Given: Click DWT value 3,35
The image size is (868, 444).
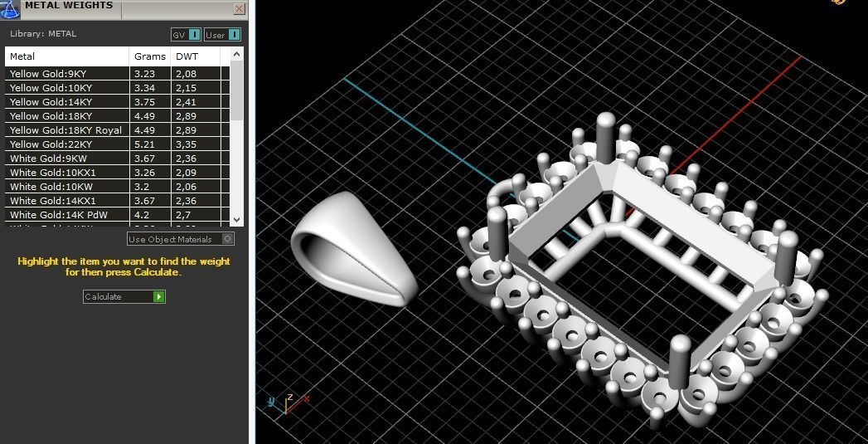Looking at the screenshot, I should click(186, 144).
